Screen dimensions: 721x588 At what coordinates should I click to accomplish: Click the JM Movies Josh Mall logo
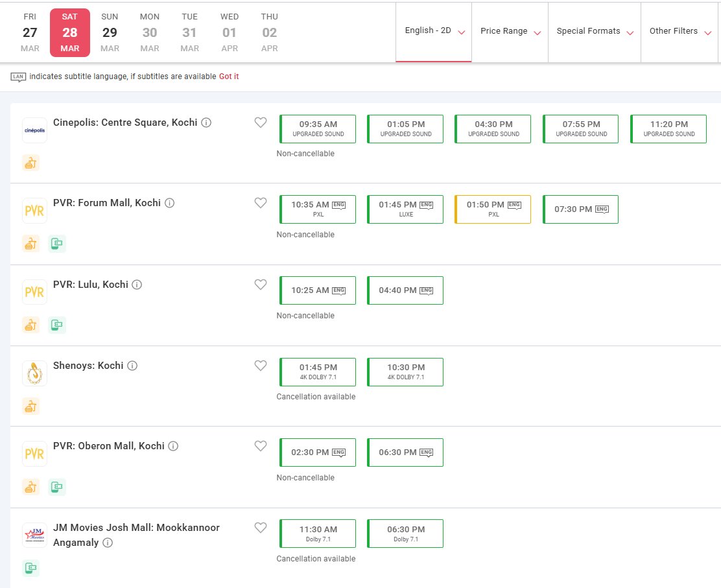click(34, 535)
